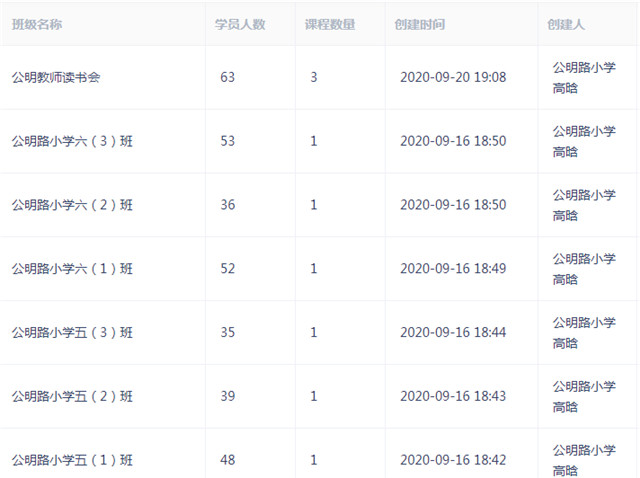Click the 创建时间 column header
This screenshot has width=640, height=478.
pyautogui.click(x=420, y=24)
